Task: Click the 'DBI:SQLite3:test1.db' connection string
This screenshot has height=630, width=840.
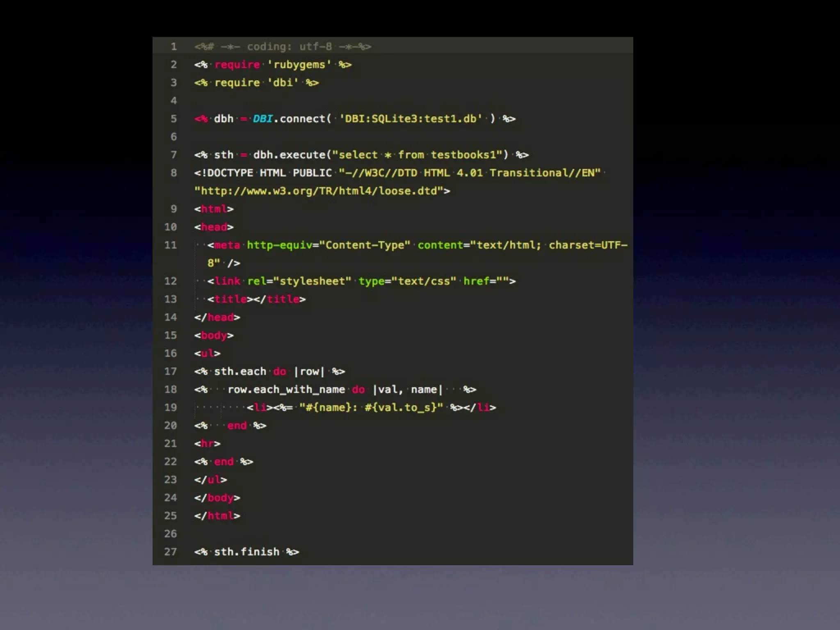Action: click(410, 119)
